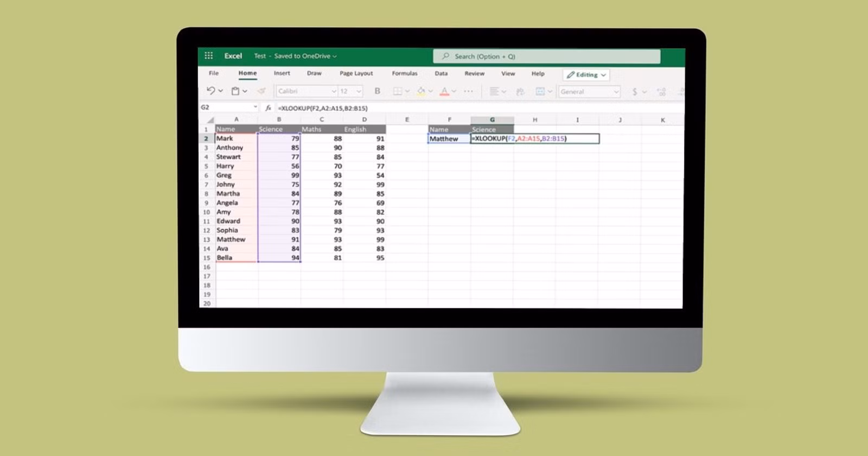This screenshot has height=456, width=868.
Task: Click the Undo arrow icon
Action: 211,91
